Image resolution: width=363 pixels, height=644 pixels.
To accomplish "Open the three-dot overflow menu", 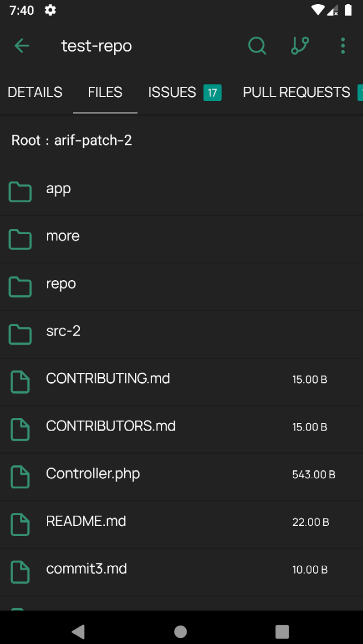I will [x=343, y=45].
